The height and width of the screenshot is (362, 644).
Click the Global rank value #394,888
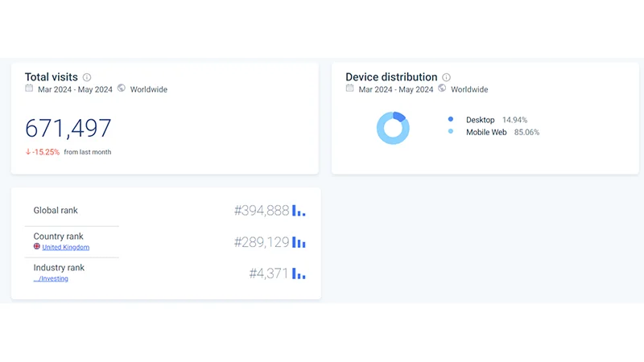tap(262, 211)
